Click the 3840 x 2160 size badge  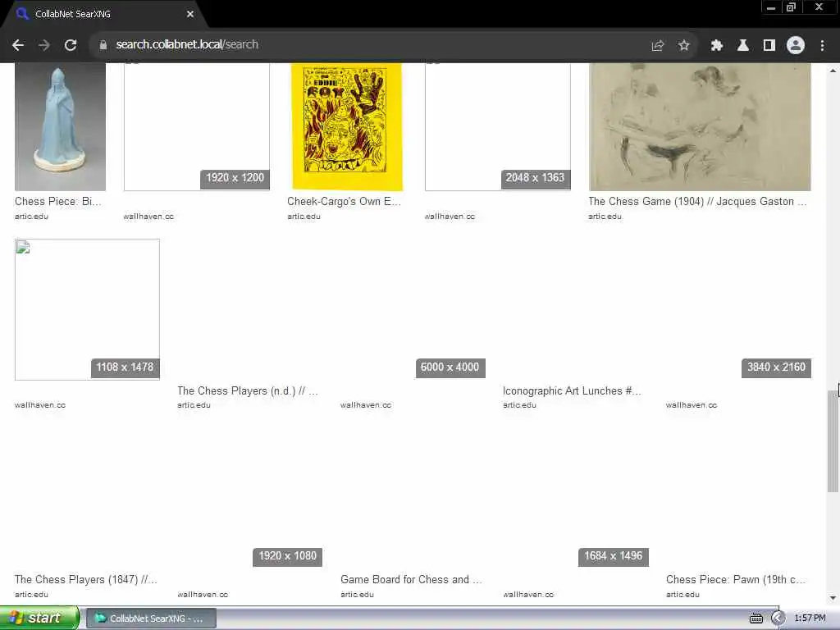[776, 367]
